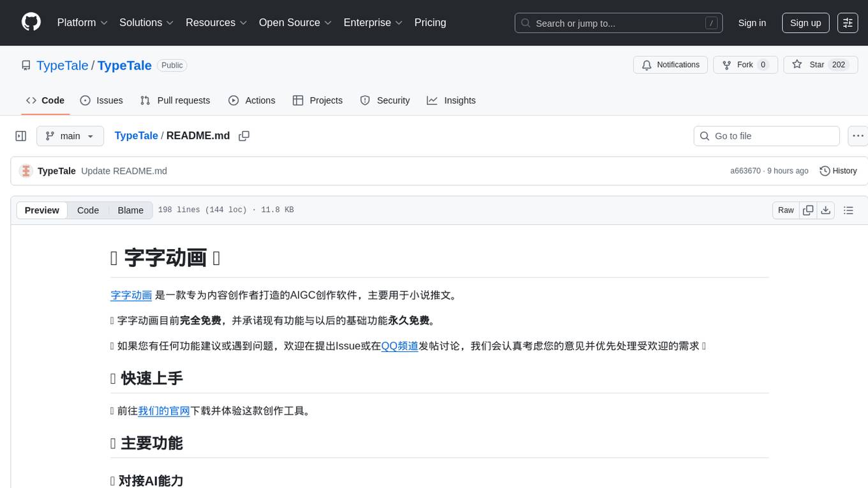
Task: Click the Sign up button
Action: pyautogui.click(x=805, y=23)
